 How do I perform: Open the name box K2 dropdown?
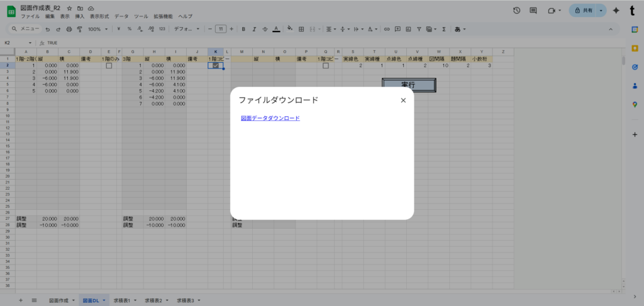[x=30, y=43]
